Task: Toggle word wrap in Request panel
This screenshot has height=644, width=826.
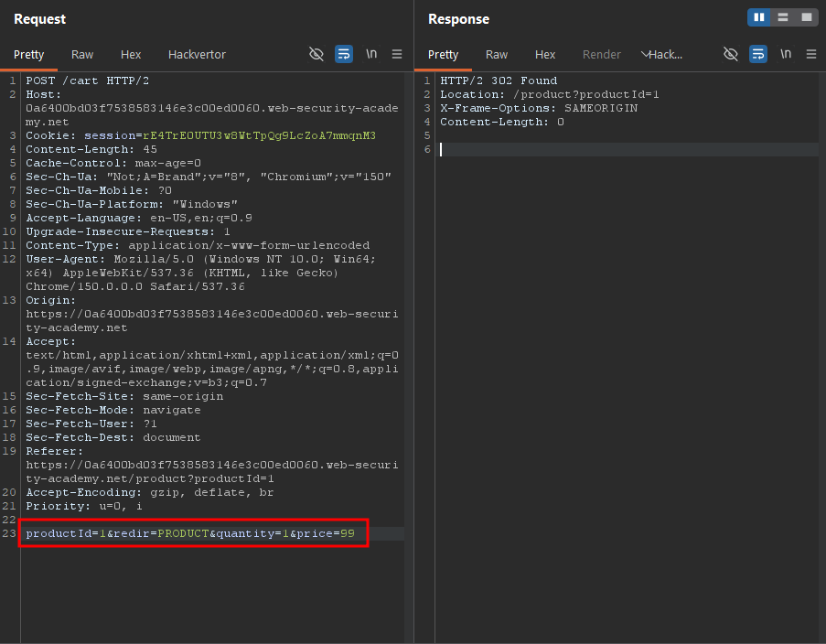Action: pos(344,54)
